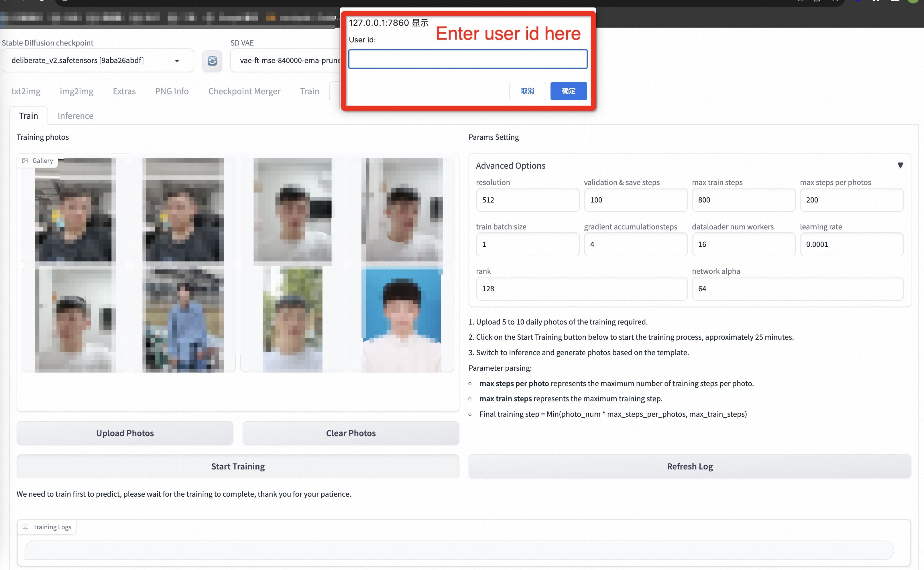Click the max train steps field

point(743,200)
